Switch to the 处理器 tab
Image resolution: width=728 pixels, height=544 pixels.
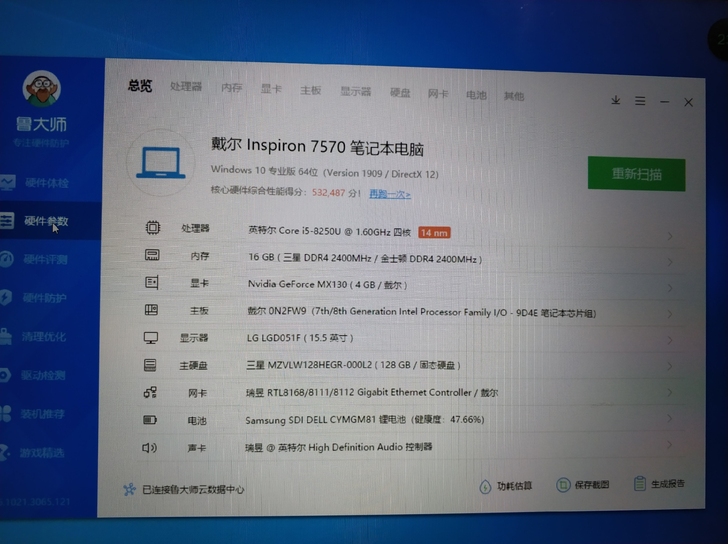coord(186,86)
